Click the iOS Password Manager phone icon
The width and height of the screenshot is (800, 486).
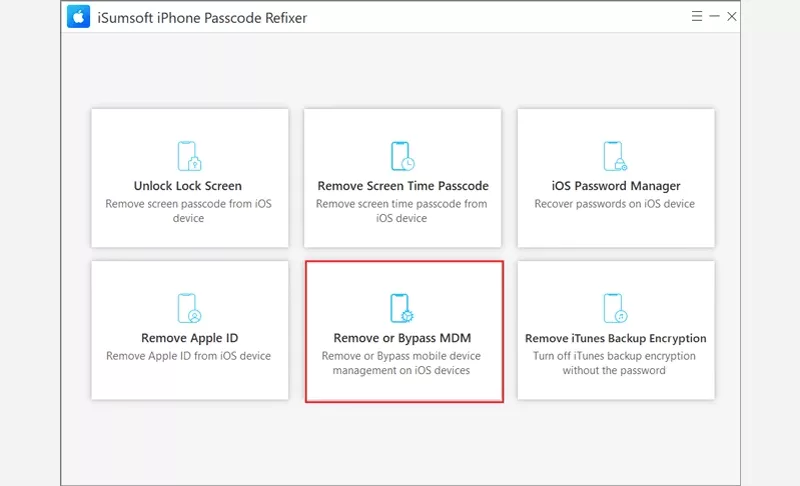(615, 156)
